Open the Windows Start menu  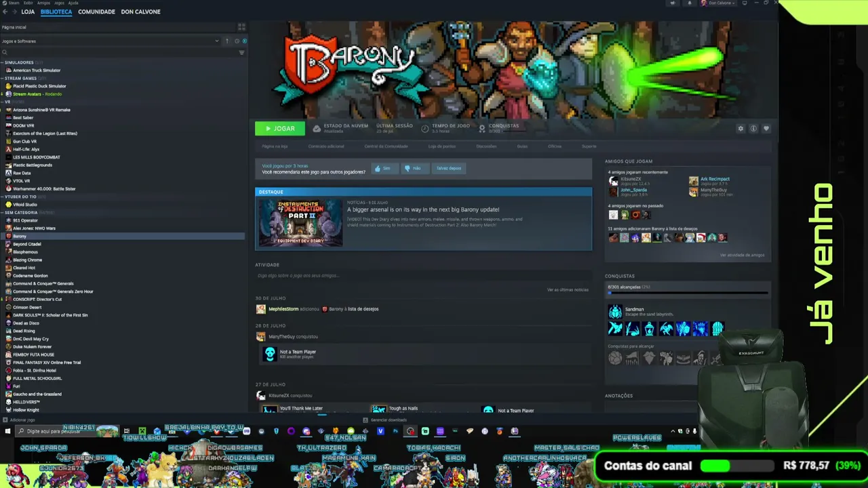pyautogui.click(x=7, y=431)
